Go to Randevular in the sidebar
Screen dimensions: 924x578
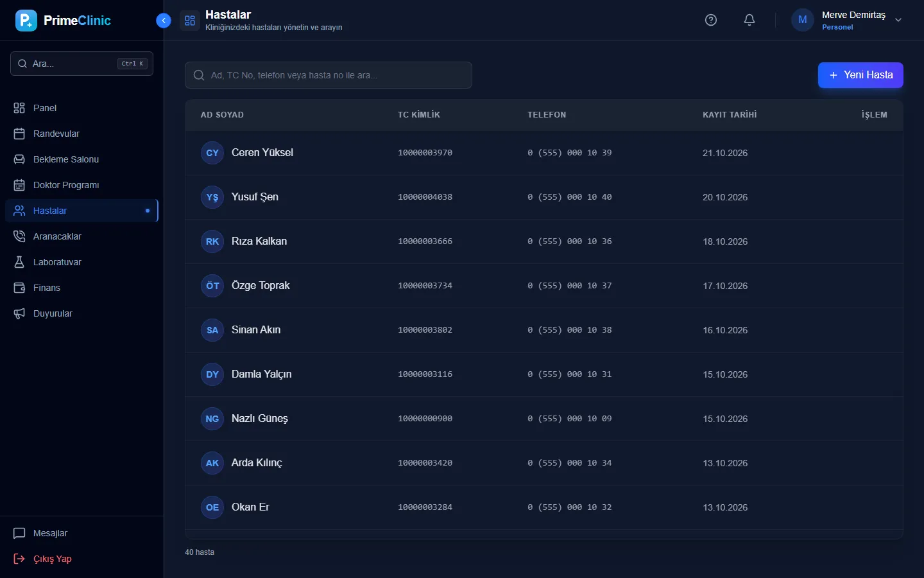tap(81, 134)
